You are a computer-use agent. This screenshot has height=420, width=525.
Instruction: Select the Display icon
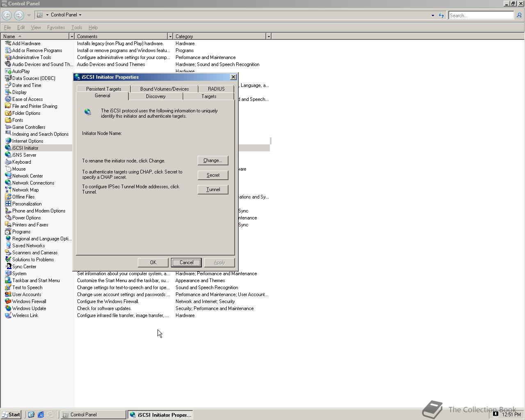[x=8, y=92]
